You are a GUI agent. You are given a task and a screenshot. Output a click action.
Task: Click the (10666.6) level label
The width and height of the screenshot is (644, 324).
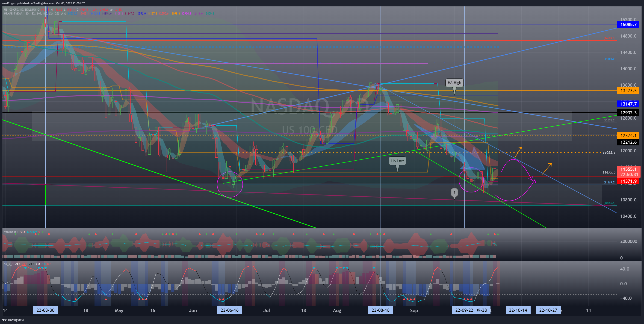[609, 203]
